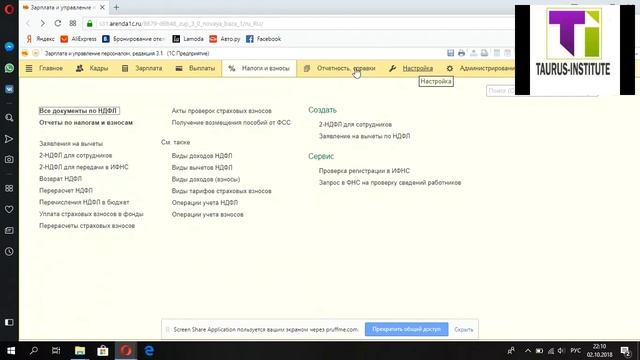This screenshot has height=360, width=640.
Task: Open Заявления на вычеты list
Action: click(71, 144)
